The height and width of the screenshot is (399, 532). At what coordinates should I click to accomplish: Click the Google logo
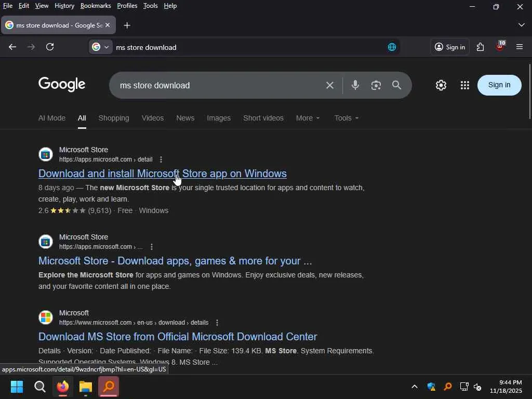(x=62, y=85)
